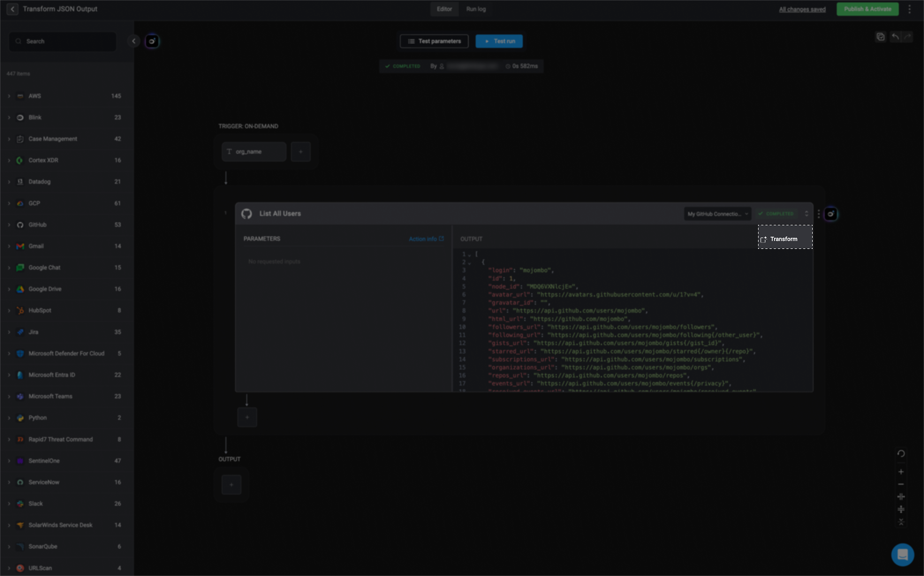The image size is (924, 576).
Task: Click the checklist icon left of undo
Action: (x=881, y=37)
